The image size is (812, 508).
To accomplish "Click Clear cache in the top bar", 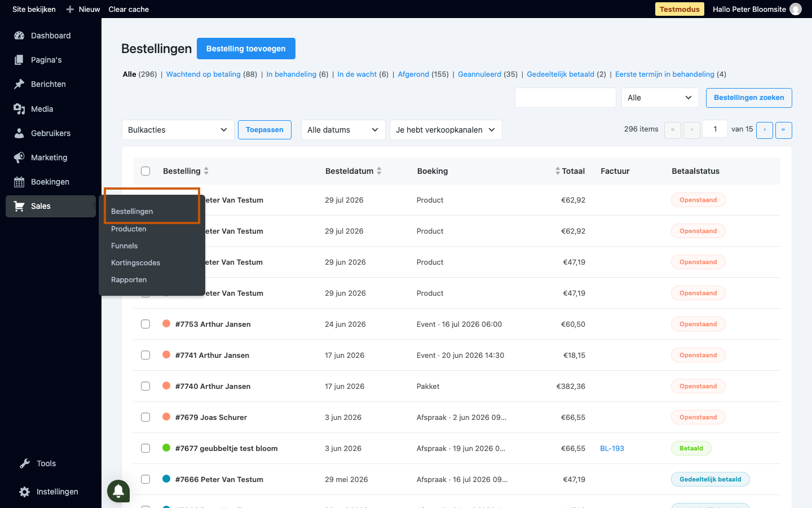I will coord(129,9).
